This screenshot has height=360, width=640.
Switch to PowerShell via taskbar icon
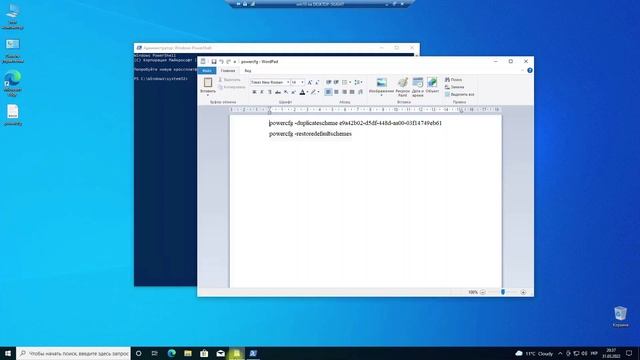(x=253, y=353)
